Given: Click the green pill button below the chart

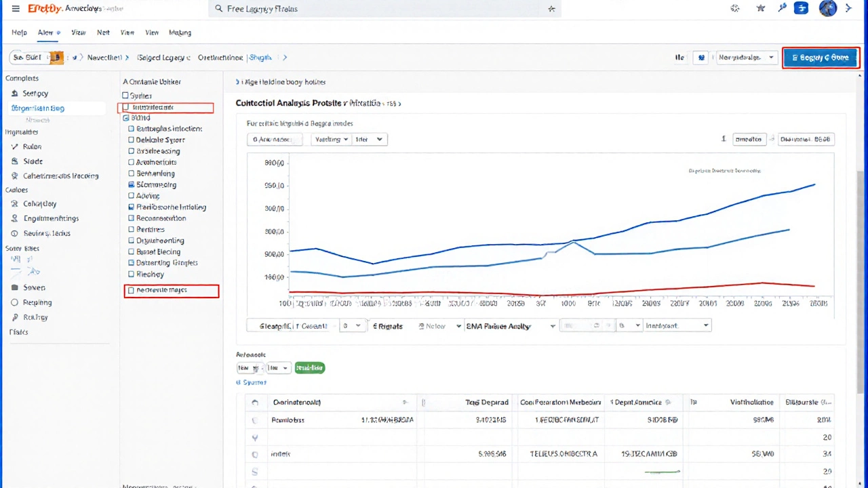Looking at the screenshot, I should [x=309, y=367].
